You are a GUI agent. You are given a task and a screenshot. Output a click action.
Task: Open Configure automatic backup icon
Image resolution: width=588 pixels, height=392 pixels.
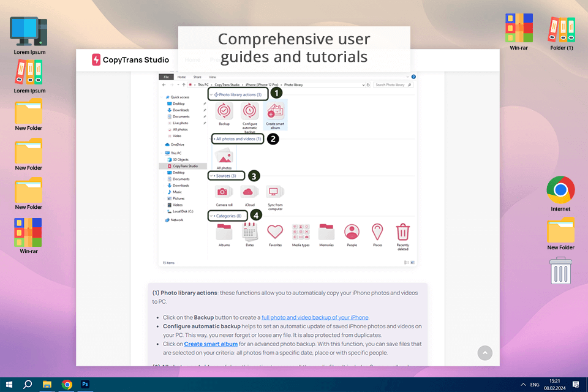pyautogui.click(x=250, y=111)
